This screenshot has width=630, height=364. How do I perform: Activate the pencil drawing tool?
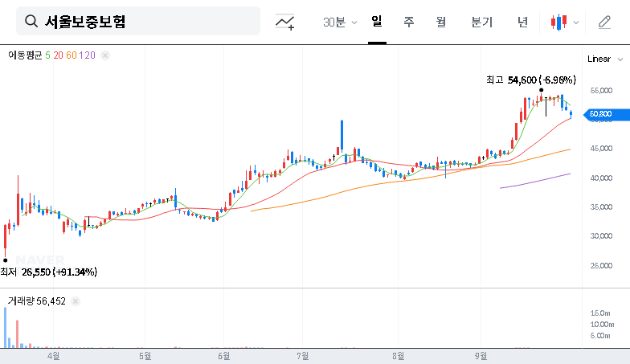coord(604,22)
